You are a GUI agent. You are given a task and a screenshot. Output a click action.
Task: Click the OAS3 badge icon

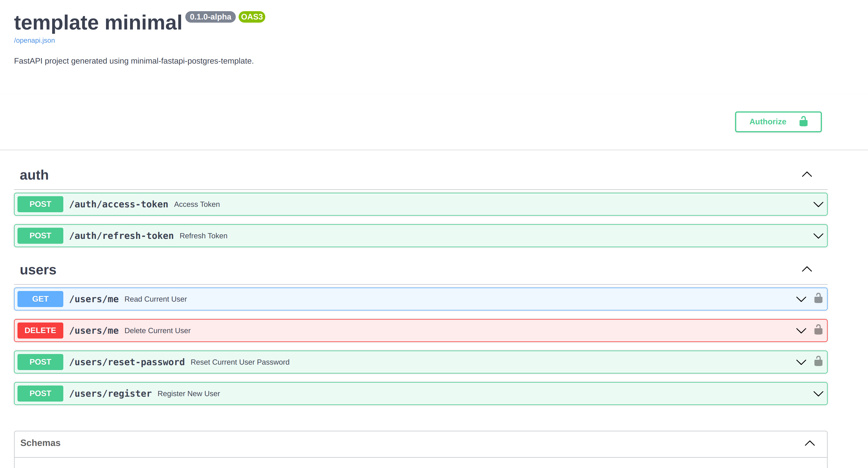[x=251, y=17]
